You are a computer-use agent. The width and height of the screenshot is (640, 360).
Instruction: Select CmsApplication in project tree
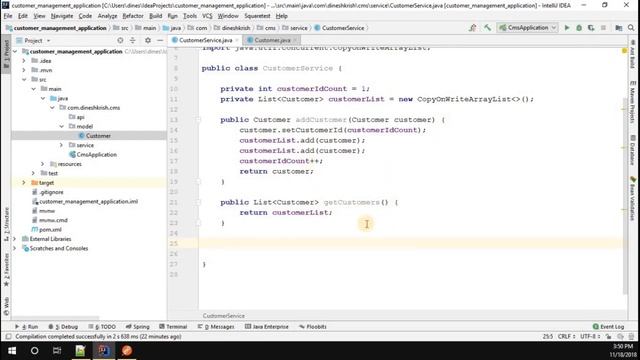(93, 155)
